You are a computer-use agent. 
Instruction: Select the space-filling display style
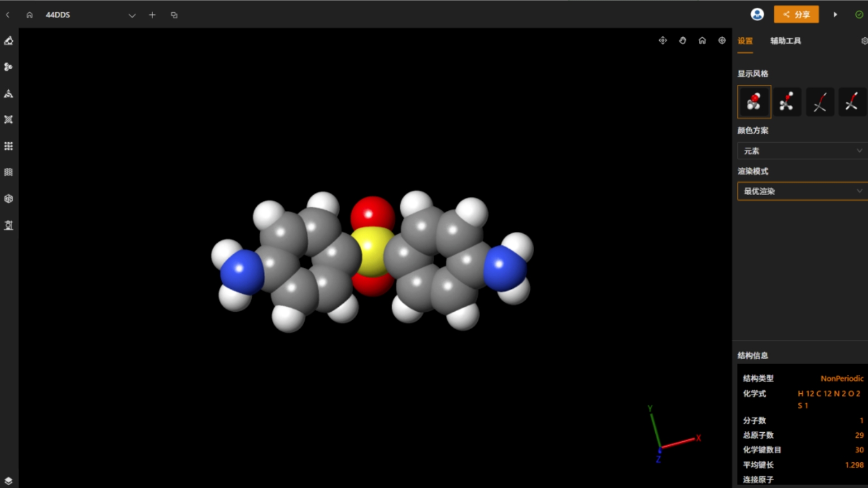coord(754,102)
